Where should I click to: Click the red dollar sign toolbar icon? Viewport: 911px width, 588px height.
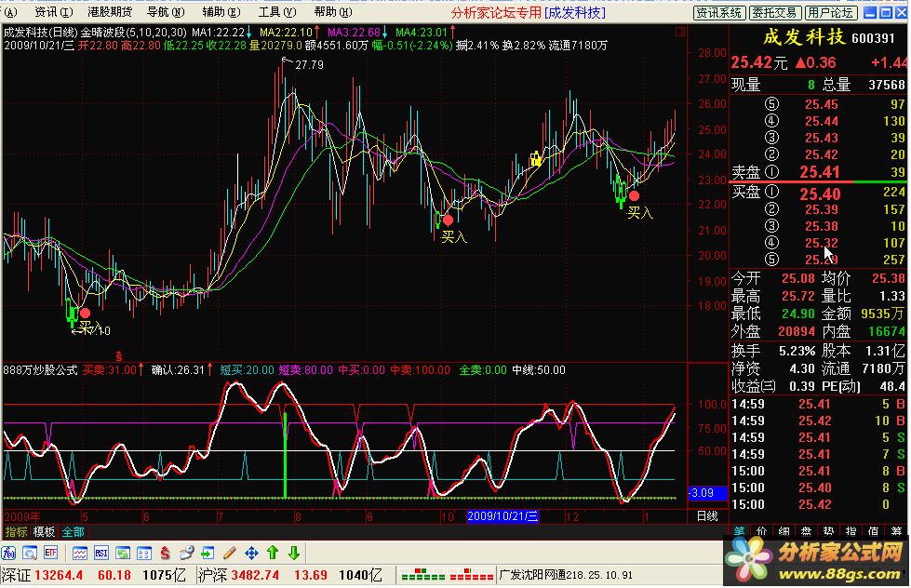(166, 554)
